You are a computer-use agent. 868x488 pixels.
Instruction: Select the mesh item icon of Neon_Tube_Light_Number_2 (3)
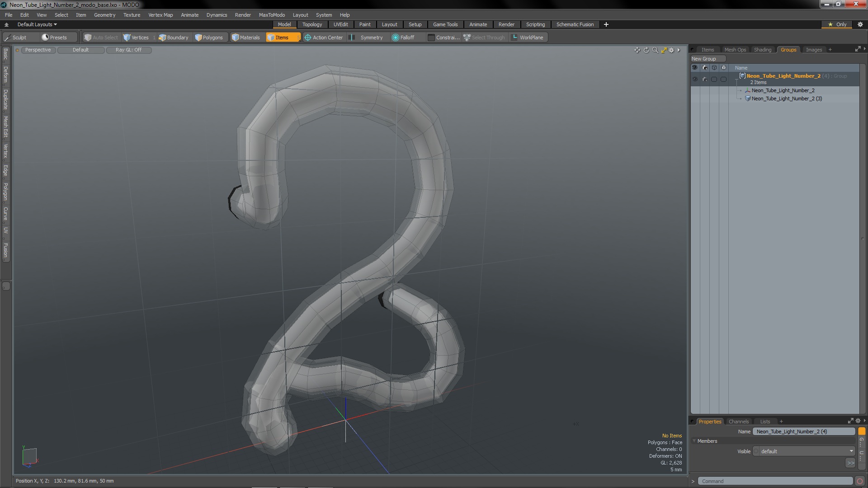[748, 99]
